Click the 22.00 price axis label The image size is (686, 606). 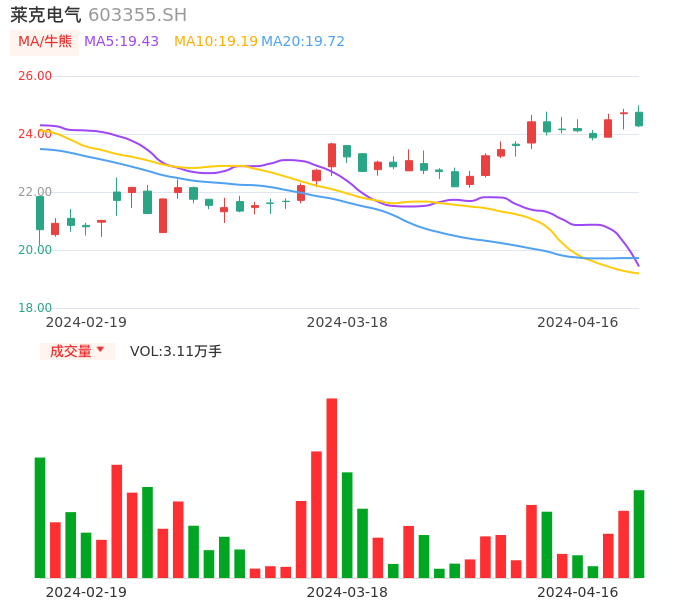point(35,192)
